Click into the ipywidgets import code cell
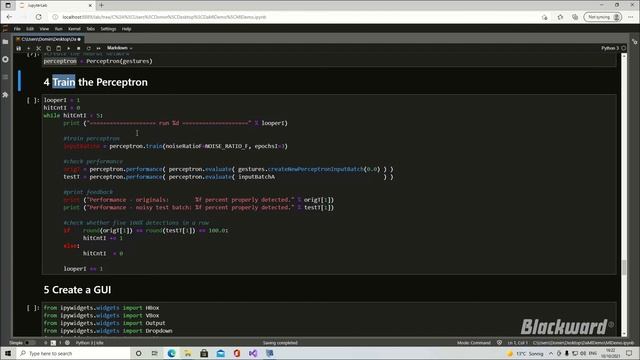The width and height of the screenshot is (640, 360). [329, 319]
